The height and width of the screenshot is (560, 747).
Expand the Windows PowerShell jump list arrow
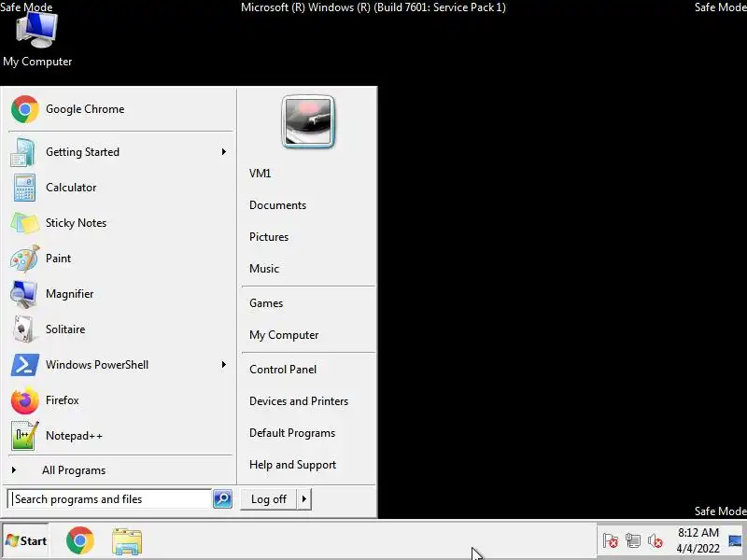(223, 365)
